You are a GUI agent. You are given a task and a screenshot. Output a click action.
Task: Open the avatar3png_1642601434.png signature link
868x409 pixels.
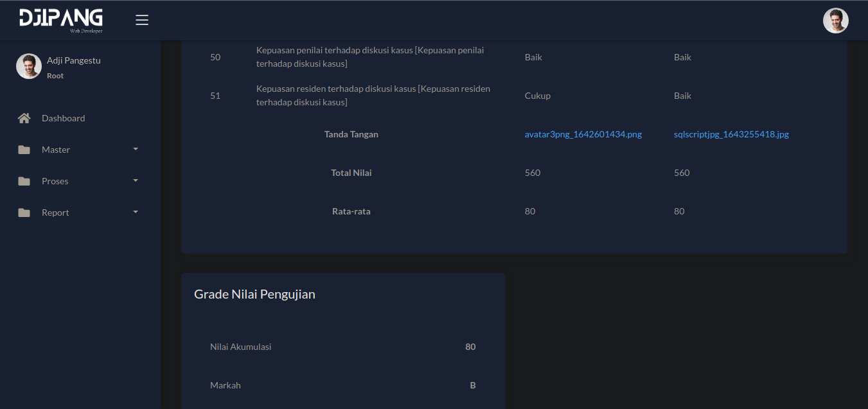tap(583, 134)
